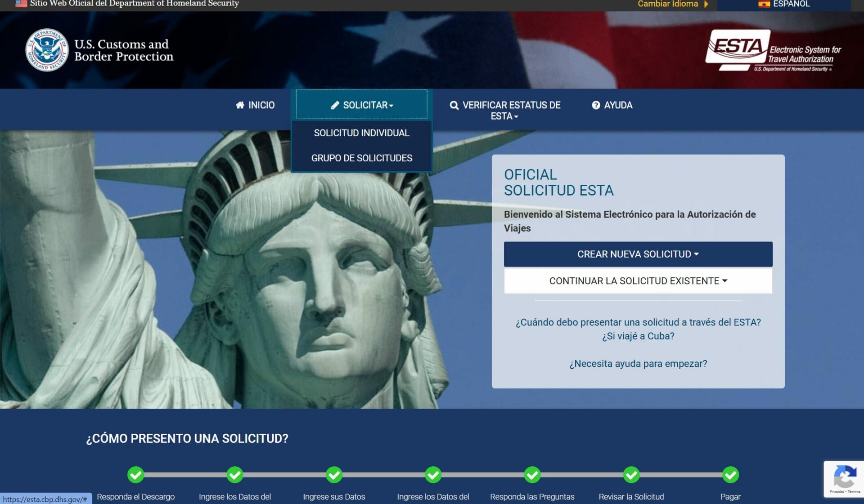Click the DHS Homeland Security seal logo

(47, 50)
